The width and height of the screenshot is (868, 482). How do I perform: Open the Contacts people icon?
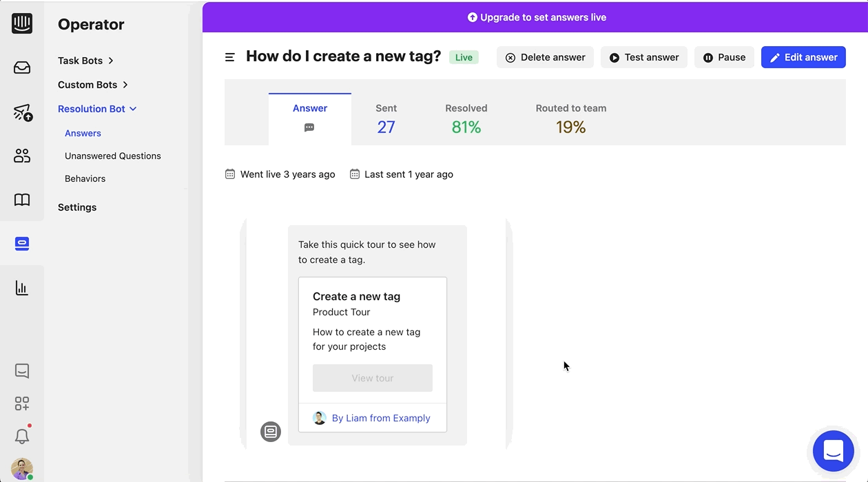[x=22, y=156]
